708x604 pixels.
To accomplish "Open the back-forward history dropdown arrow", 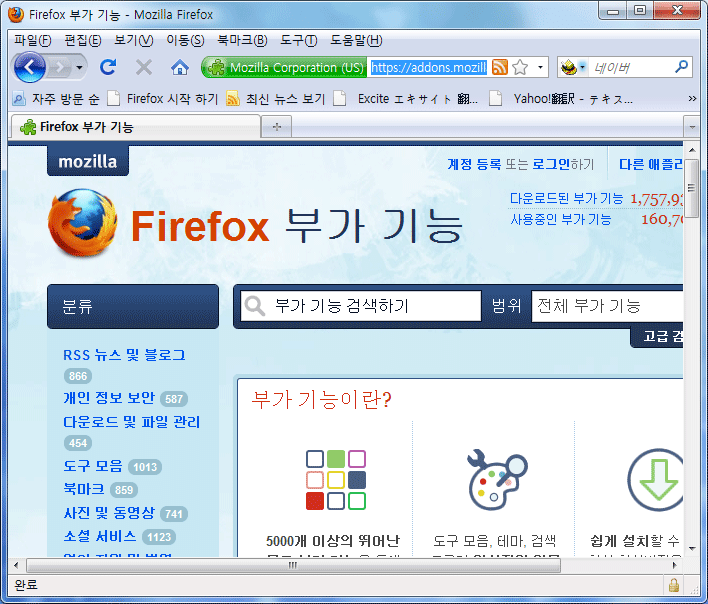I will coord(80,68).
